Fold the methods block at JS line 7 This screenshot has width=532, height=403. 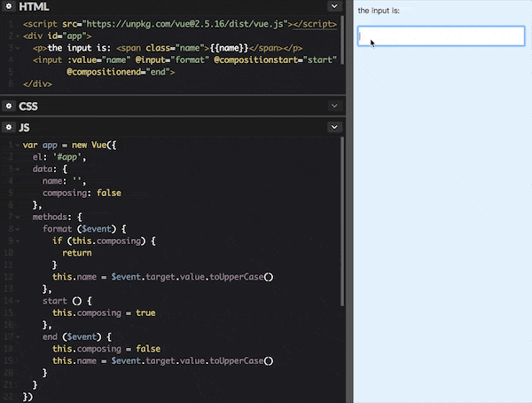tap(18, 217)
